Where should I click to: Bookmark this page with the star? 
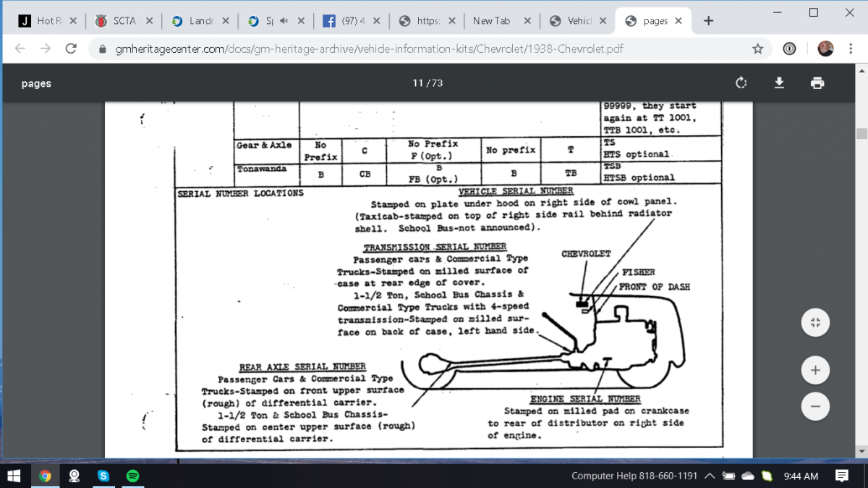click(757, 49)
